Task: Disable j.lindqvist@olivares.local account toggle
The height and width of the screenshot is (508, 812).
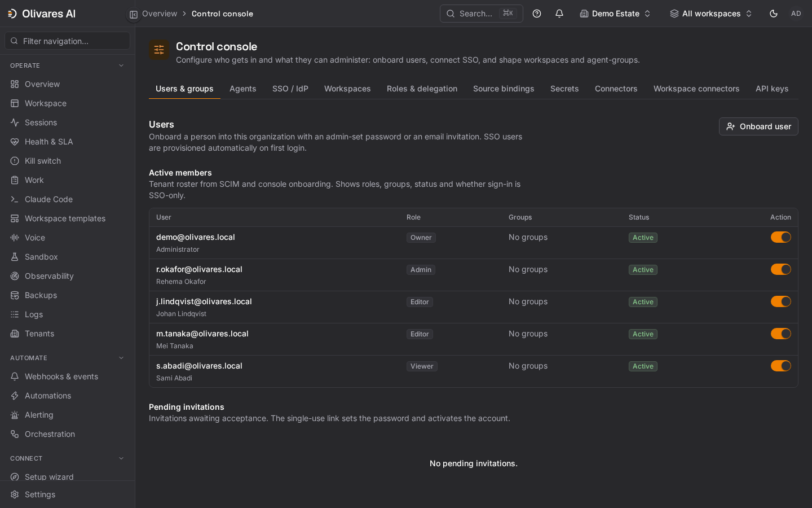Action: point(781,301)
